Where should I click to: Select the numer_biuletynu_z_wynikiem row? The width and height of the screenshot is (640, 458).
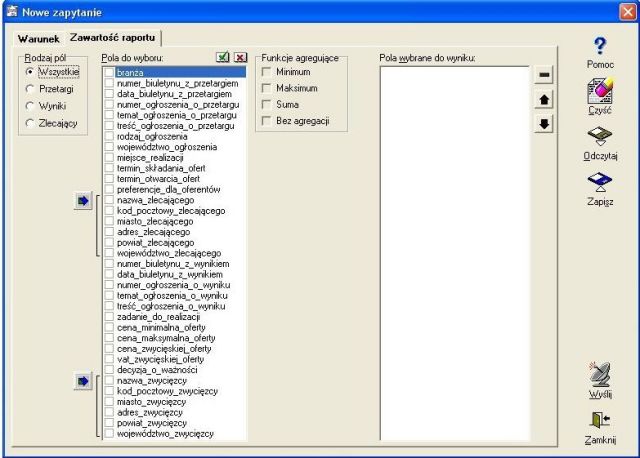click(175, 264)
